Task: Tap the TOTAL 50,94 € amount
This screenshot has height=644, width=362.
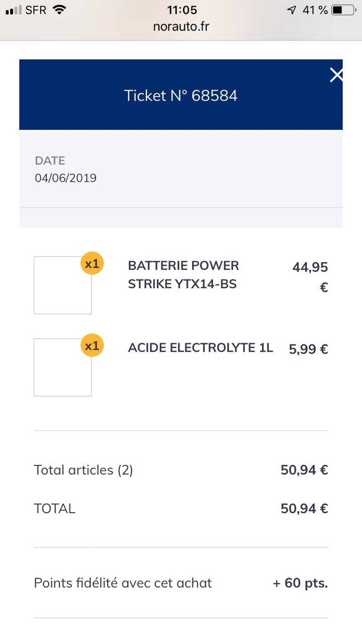Action: (x=304, y=509)
